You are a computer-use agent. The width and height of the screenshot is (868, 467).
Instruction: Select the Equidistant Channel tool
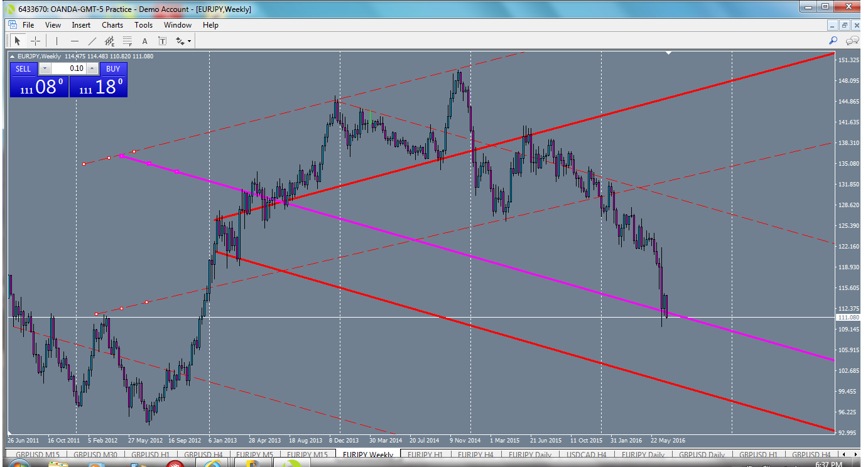click(x=108, y=40)
